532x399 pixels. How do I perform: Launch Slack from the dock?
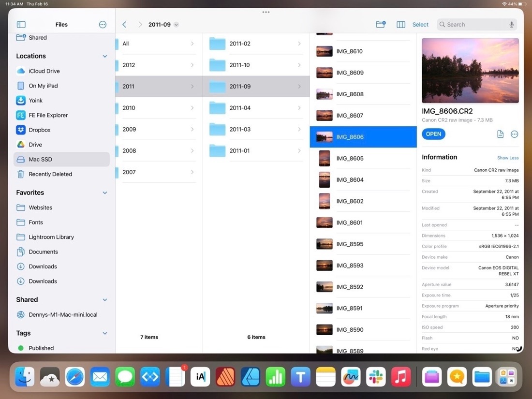tap(376, 377)
